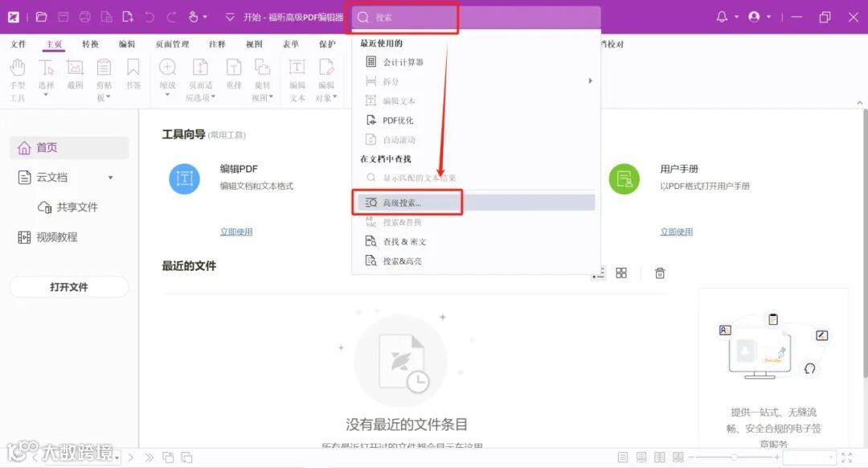This screenshot has height=468, width=868.
Task: Select facing pages view in status bar
Action: pos(659,458)
